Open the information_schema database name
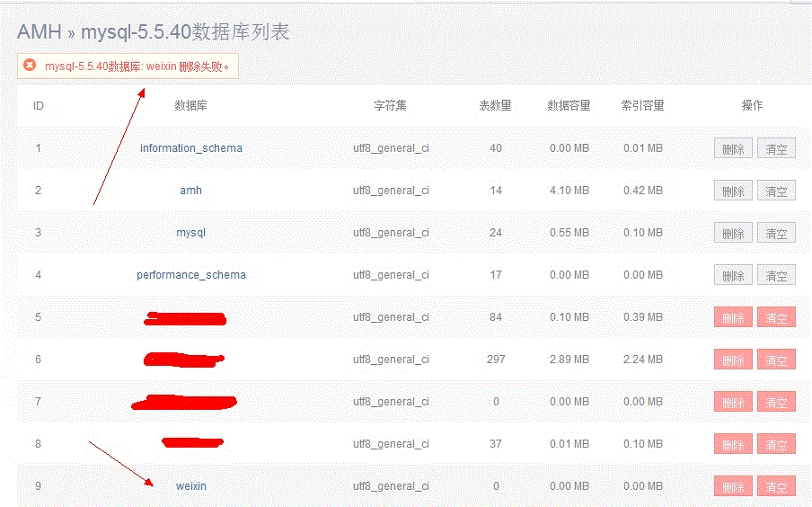The image size is (812, 507). click(190, 148)
